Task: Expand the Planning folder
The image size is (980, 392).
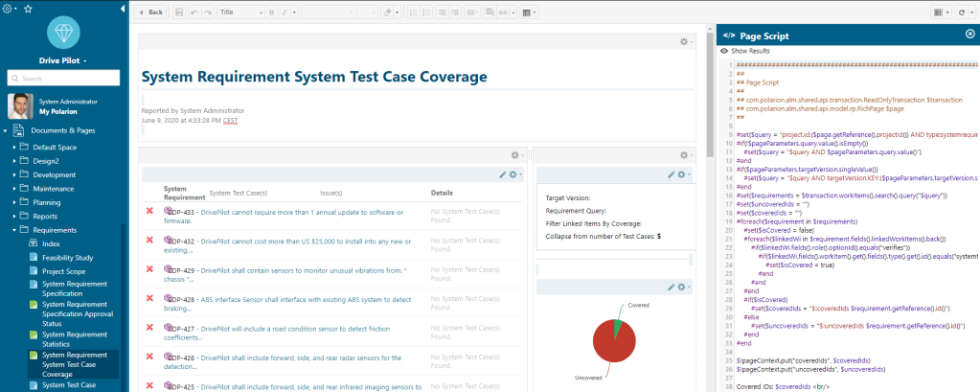Action: [x=13, y=202]
